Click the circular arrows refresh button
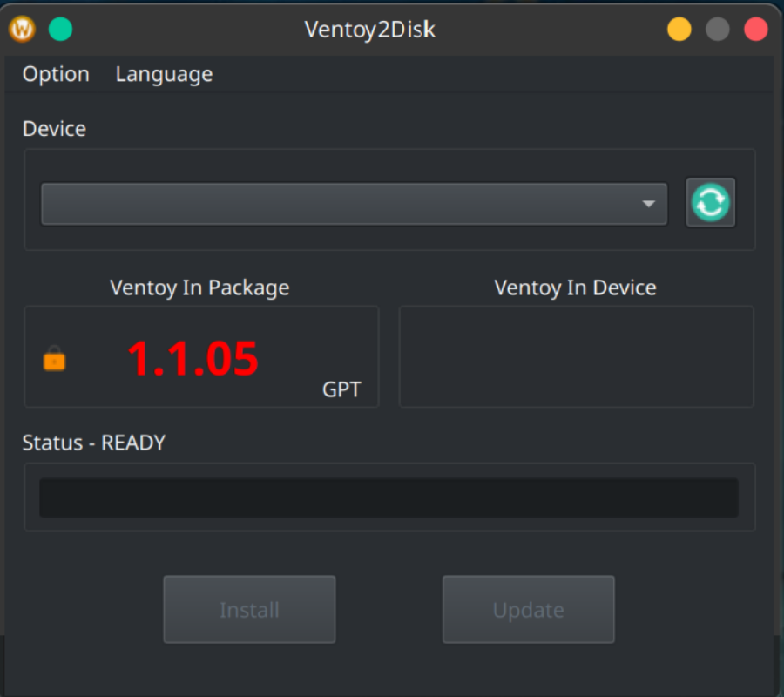This screenshot has width=784, height=697. (711, 202)
